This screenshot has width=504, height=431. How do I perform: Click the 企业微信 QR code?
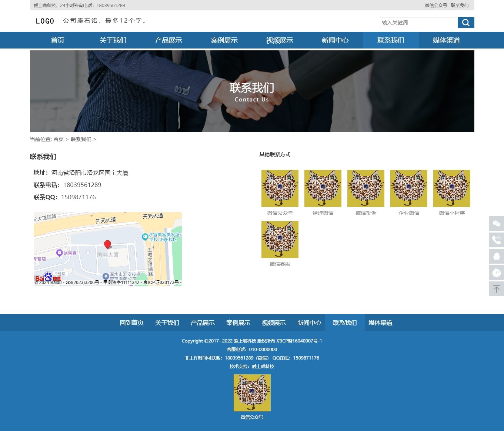click(x=409, y=188)
